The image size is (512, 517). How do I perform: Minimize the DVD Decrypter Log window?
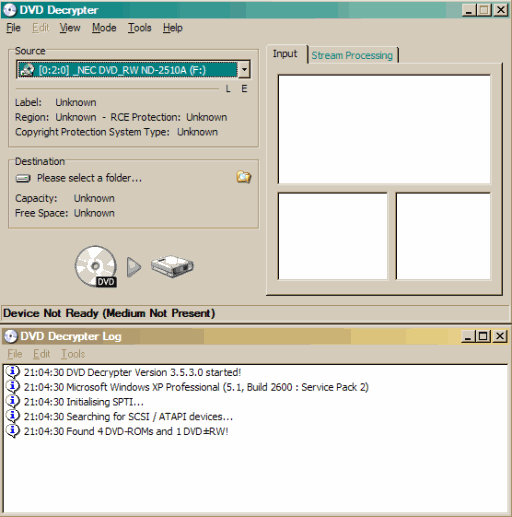point(468,336)
